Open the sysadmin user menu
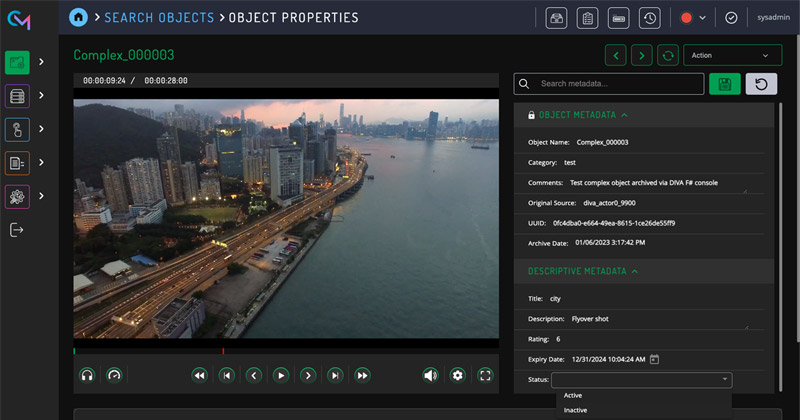This screenshot has width=800, height=420. 773,17
